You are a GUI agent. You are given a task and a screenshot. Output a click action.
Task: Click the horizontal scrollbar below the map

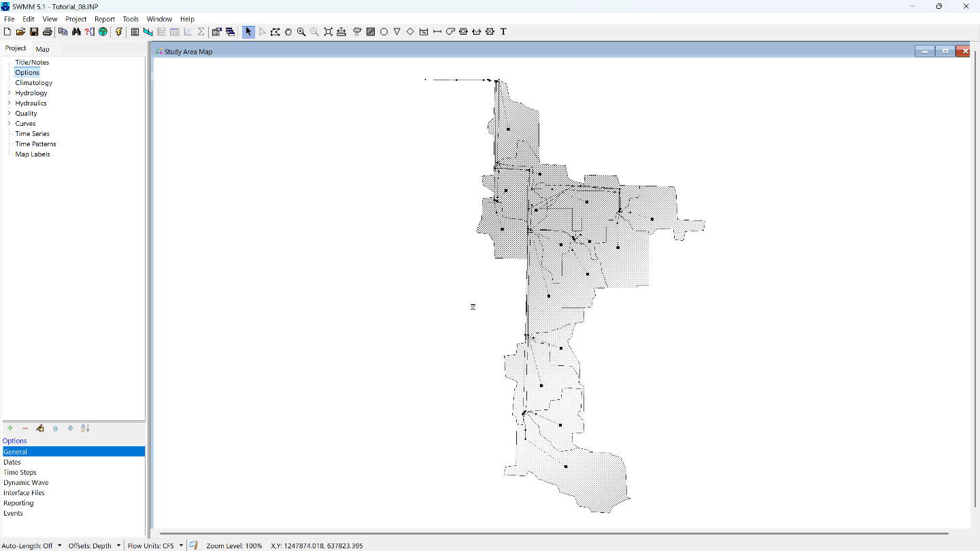[476, 531]
